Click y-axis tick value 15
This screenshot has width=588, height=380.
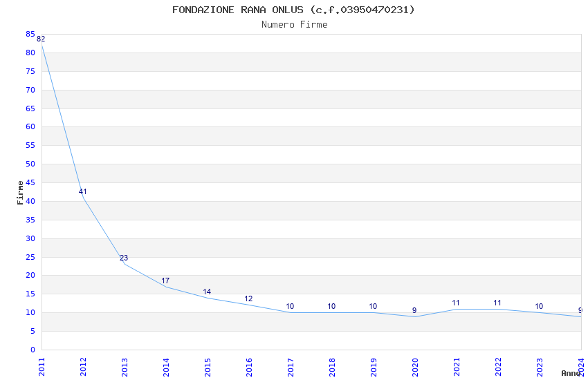(x=30, y=294)
